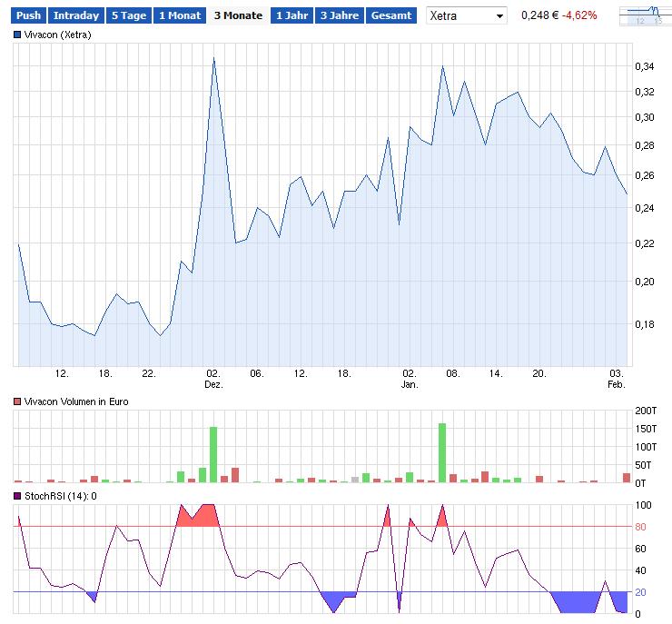
Task: Show the 5 Tage chart range
Action: click(x=128, y=15)
